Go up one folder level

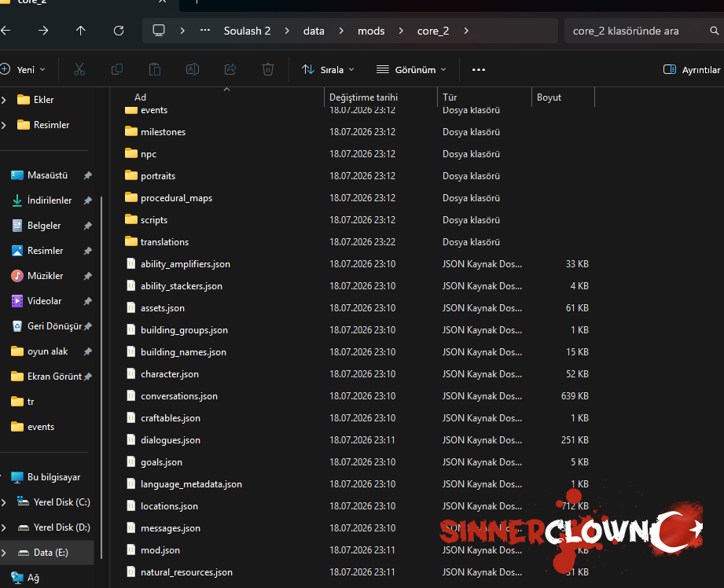coord(81,31)
